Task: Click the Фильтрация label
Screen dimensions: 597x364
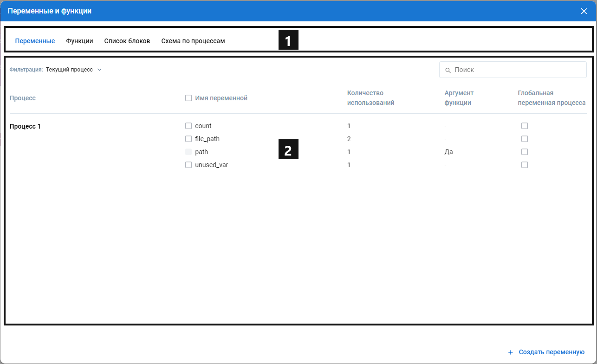Action: tap(26, 70)
